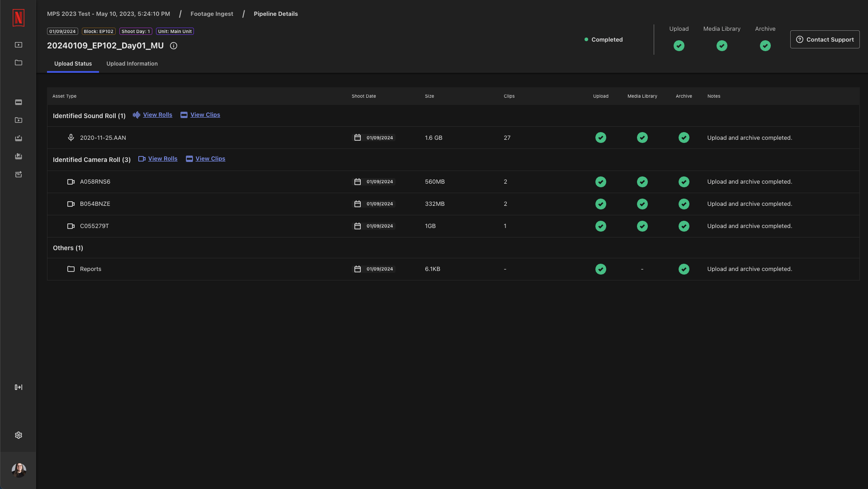Select the Reports row name
This screenshot has width=868, height=489.
(x=90, y=269)
